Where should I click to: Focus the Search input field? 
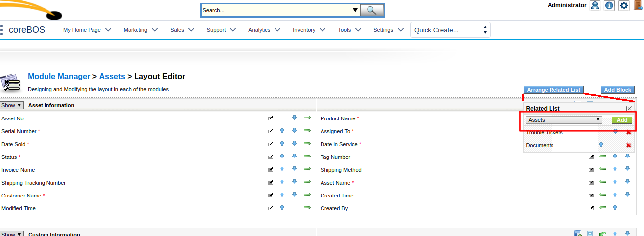point(276,10)
